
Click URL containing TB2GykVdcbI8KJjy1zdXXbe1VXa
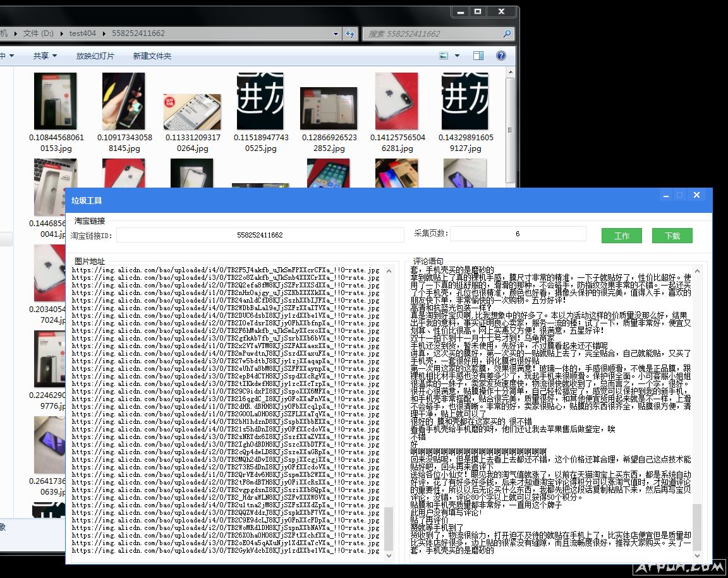click(226, 551)
